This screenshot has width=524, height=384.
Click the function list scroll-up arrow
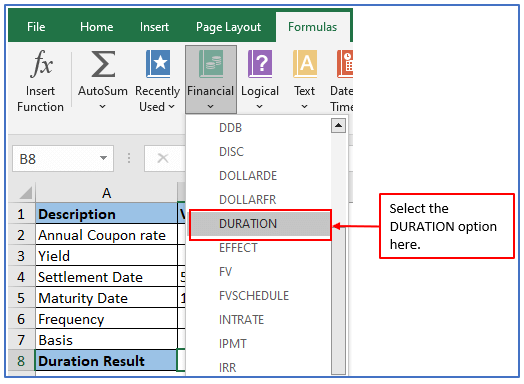338,126
